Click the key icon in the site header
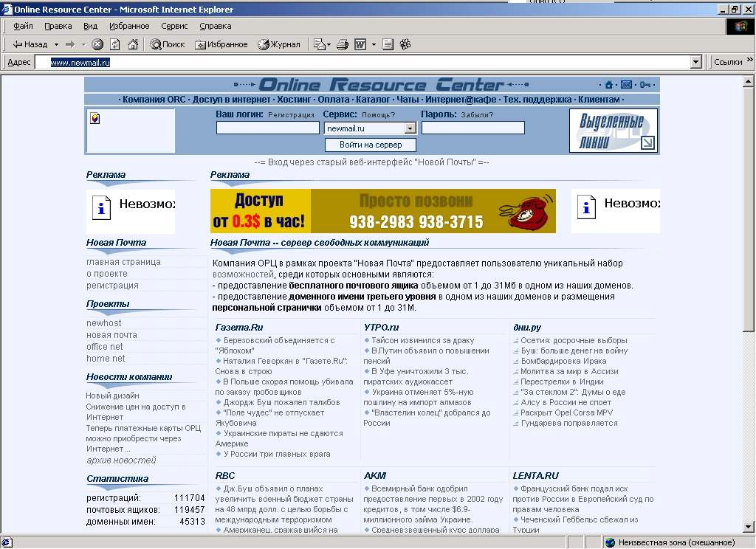Screen dimensions: 756x549 645,85
